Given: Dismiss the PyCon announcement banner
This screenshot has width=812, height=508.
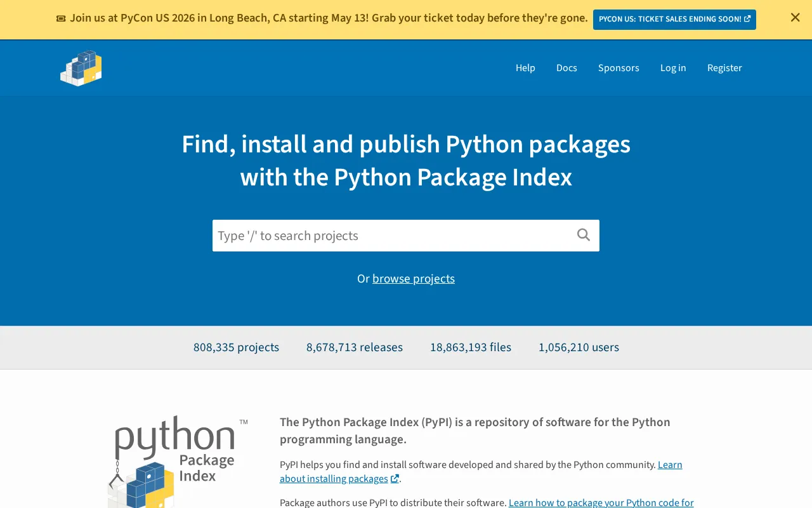Looking at the screenshot, I should pos(795,18).
